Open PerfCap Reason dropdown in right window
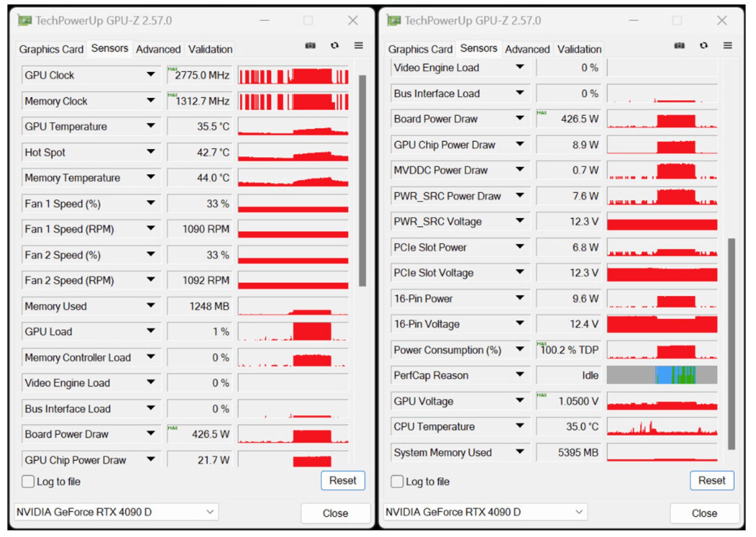This screenshot has width=756, height=537. tap(520, 374)
